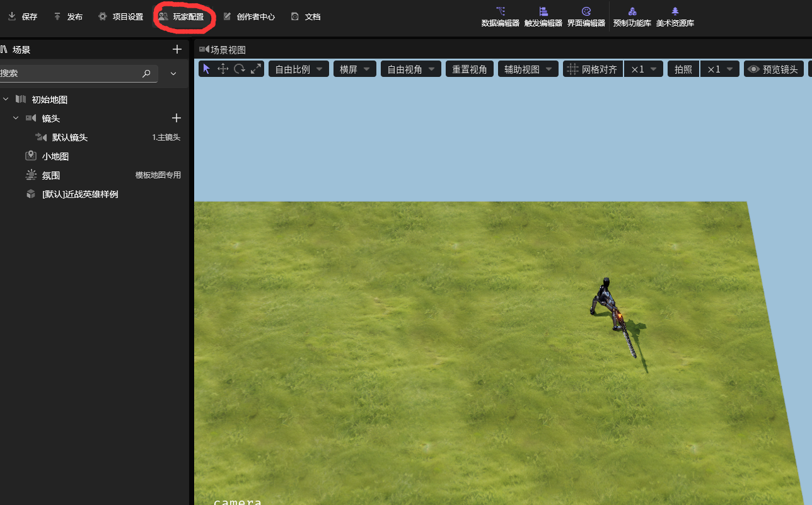Activate the move gizmo tool
Screen dimensions: 812x505
[223, 69]
